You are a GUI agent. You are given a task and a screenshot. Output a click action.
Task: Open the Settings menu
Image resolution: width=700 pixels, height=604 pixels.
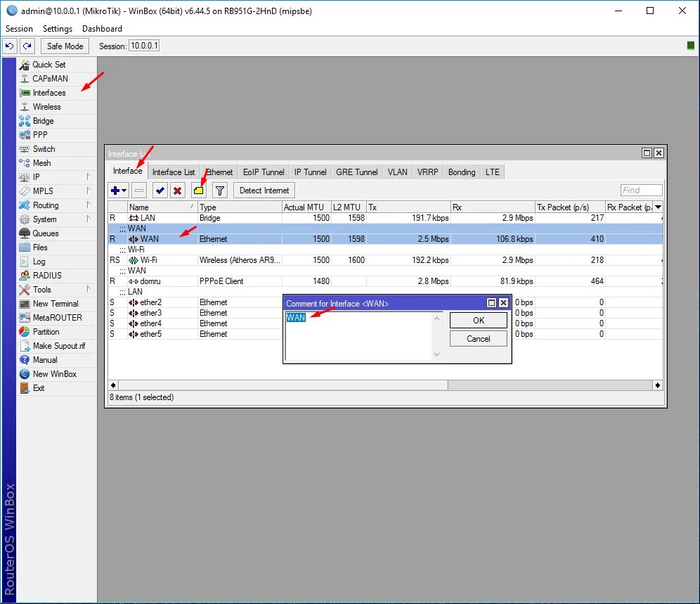pos(58,29)
